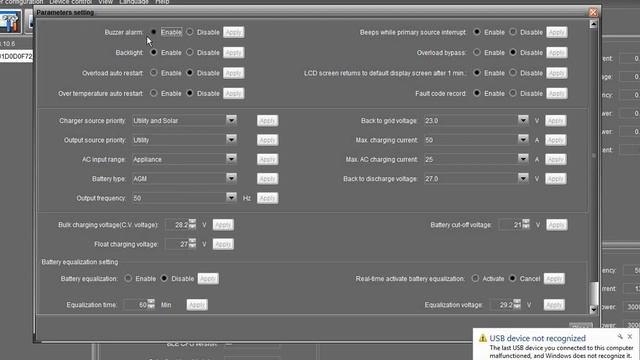Apply Over temperature auto restart setting

[234, 93]
